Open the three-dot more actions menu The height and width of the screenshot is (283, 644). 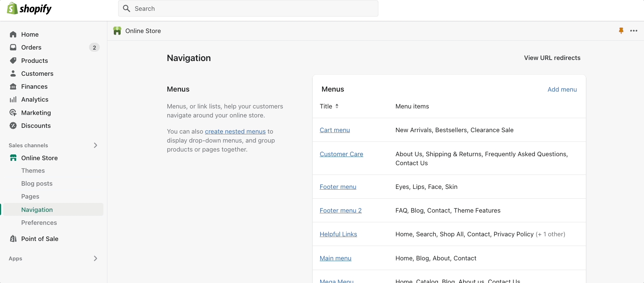634,31
